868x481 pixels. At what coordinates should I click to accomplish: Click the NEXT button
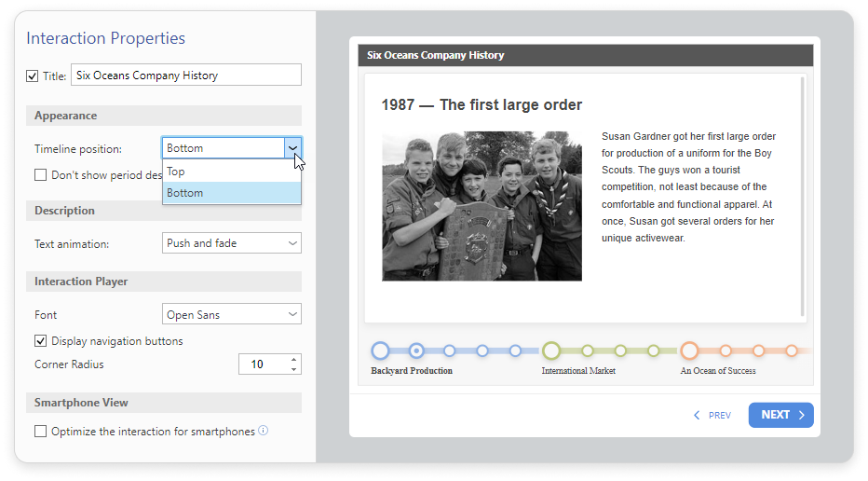[780, 415]
